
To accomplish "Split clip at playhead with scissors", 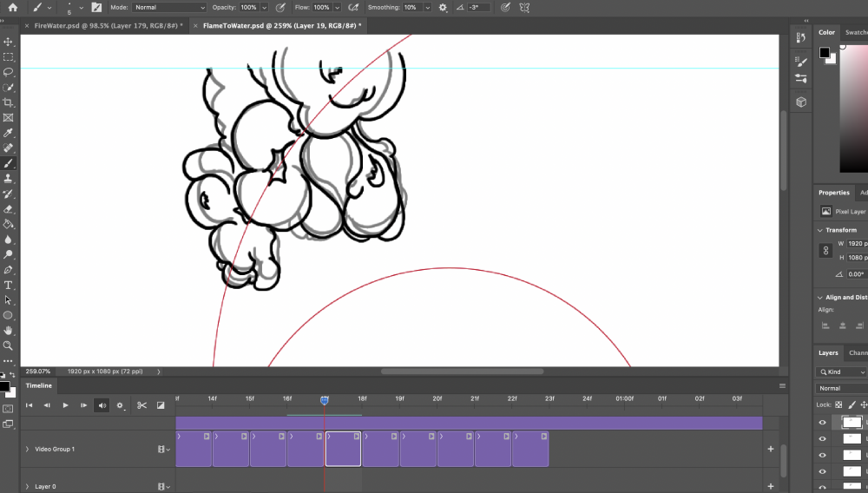I will (x=142, y=405).
